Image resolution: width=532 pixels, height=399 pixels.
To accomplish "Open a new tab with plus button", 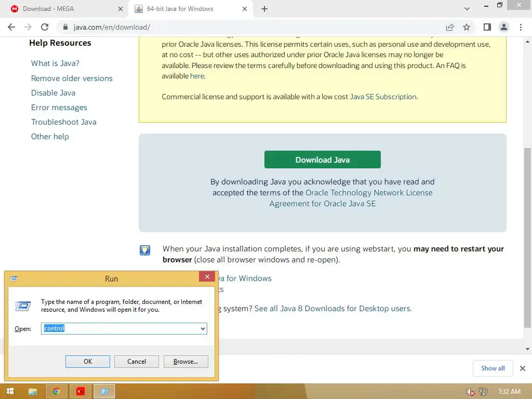I will tap(264, 9).
